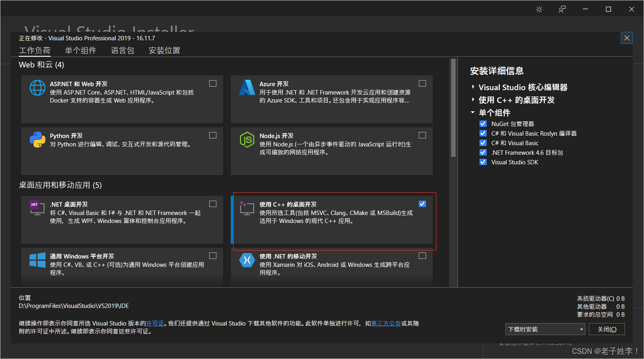Uncheck C# and Visual Basic Roslyn compilers
644x359 pixels.
click(483, 133)
